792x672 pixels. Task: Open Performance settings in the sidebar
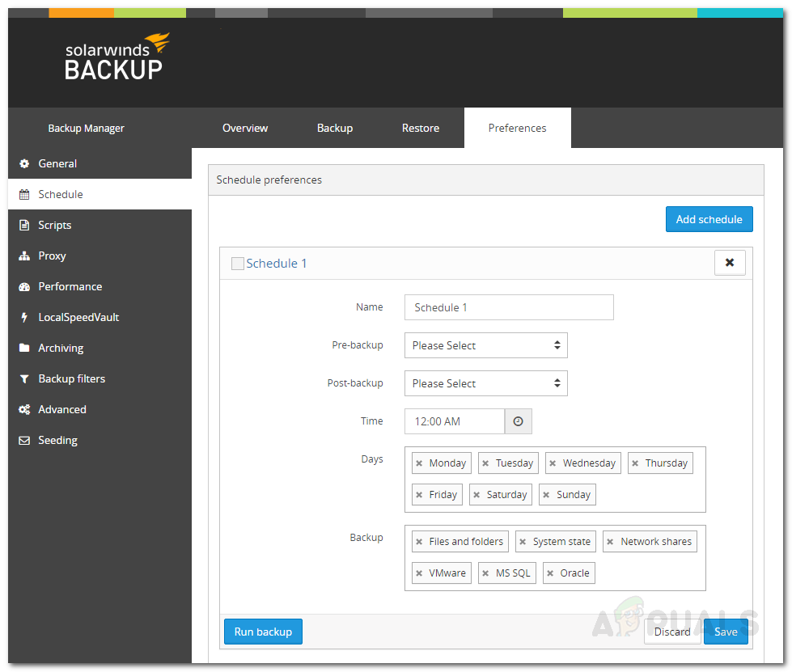click(x=100, y=287)
